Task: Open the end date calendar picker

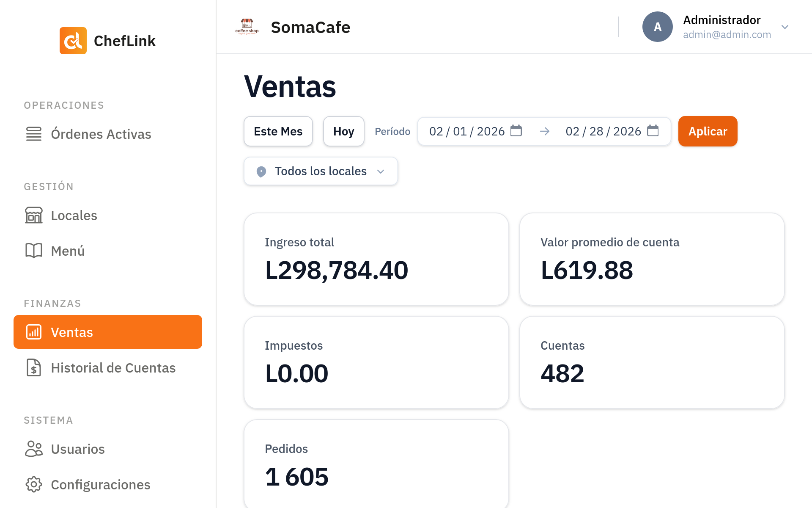Action: point(653,131)
